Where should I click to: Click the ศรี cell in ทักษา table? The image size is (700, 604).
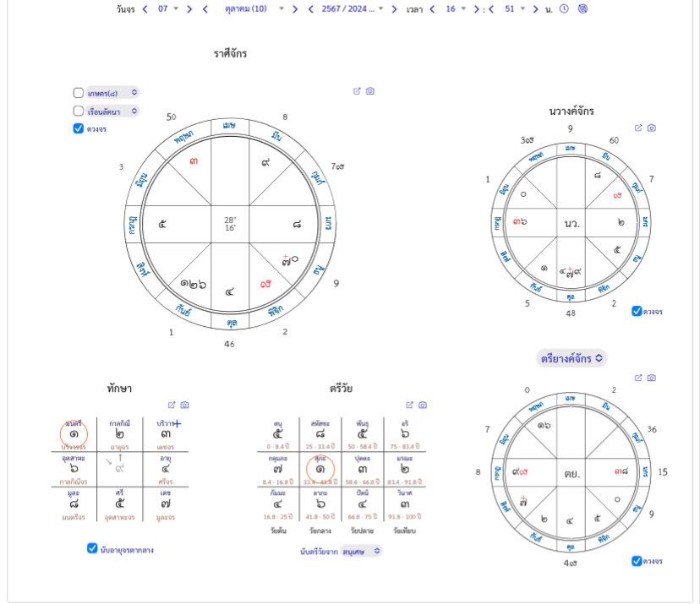(x=120, y=504)
